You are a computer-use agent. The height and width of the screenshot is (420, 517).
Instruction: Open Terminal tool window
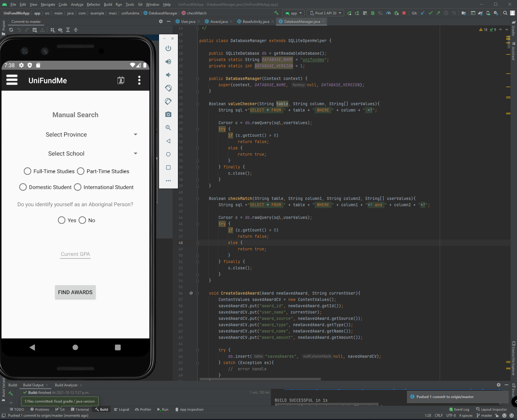[x=80, y=409]
